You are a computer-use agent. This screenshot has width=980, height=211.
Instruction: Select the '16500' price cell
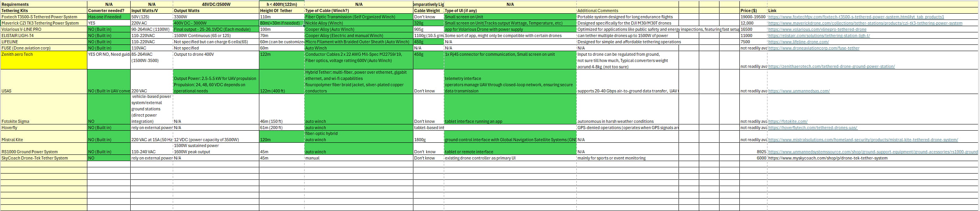tap(753, 29)
